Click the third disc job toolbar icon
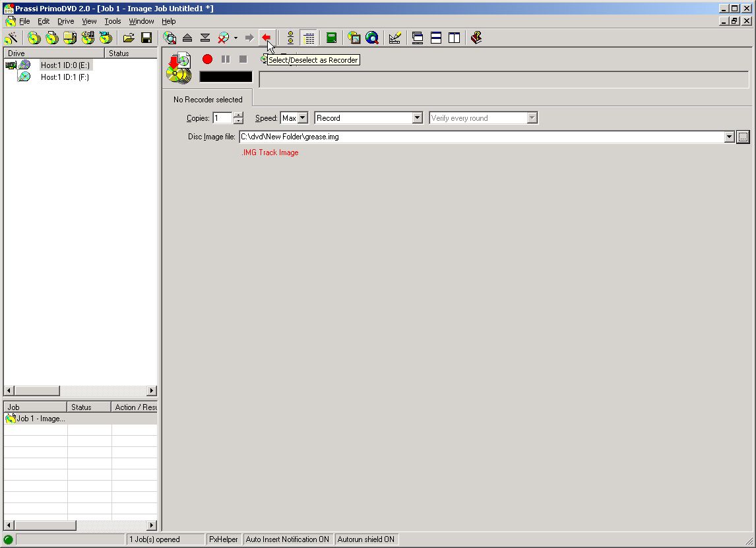This screenshot has width=756, height=548. tap(70, 38)
